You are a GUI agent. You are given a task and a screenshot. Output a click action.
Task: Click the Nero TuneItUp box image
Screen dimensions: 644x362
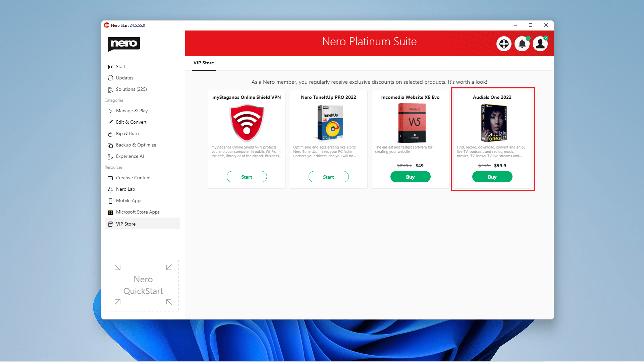click(x=330, y=123)
